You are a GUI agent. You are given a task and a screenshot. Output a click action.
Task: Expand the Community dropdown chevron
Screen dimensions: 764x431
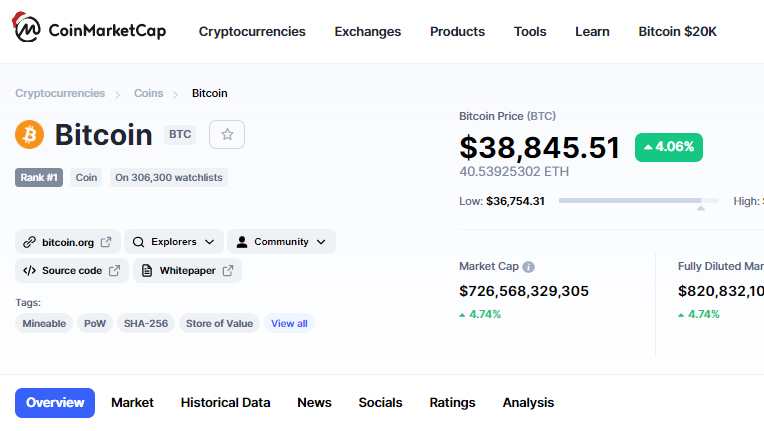pyautogui.click(x=321, y=242)
